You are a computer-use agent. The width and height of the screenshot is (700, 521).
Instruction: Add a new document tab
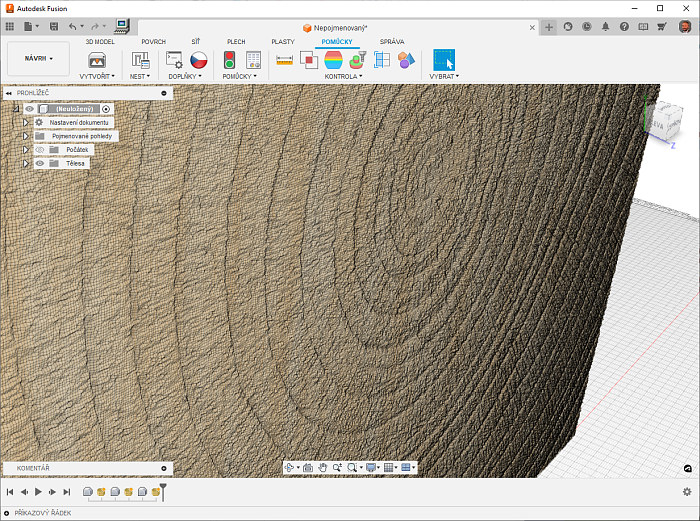(x=549, y=27)
